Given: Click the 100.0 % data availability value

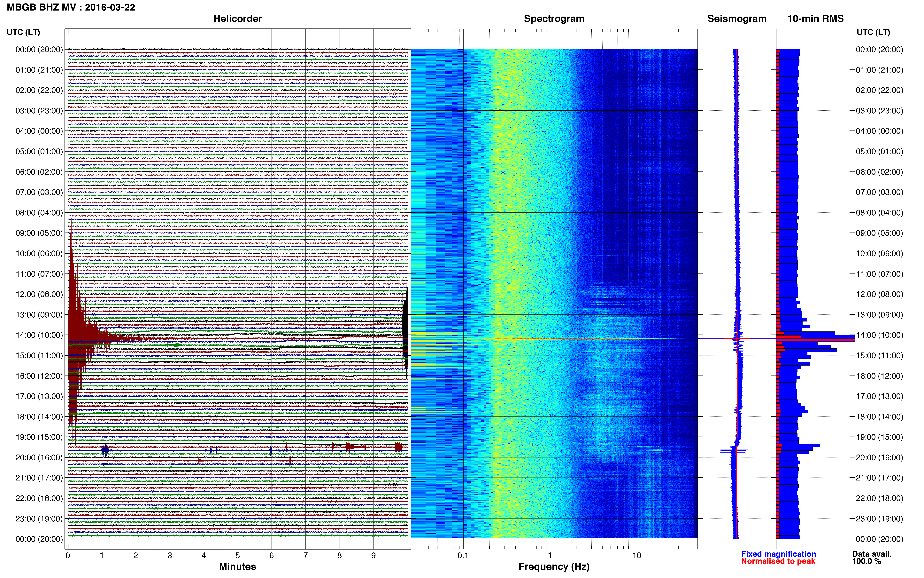Looking at the screenshot, I should click(866, 561).
